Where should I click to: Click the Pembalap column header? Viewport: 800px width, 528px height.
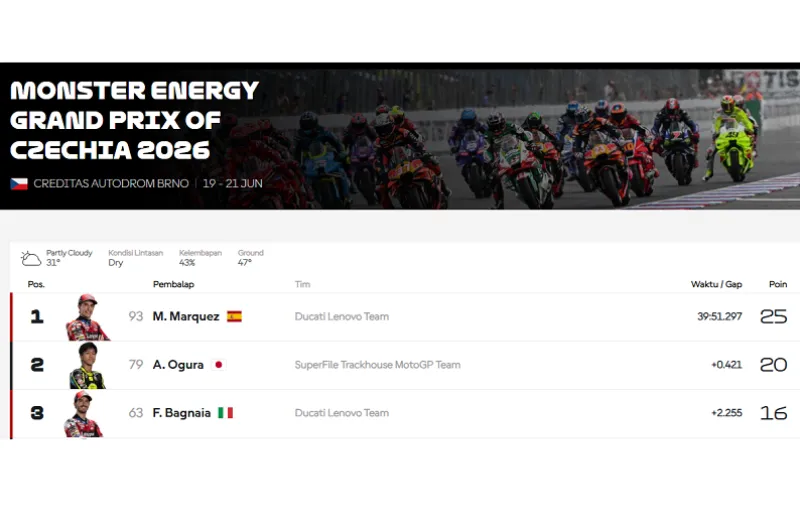pos(173,284)
